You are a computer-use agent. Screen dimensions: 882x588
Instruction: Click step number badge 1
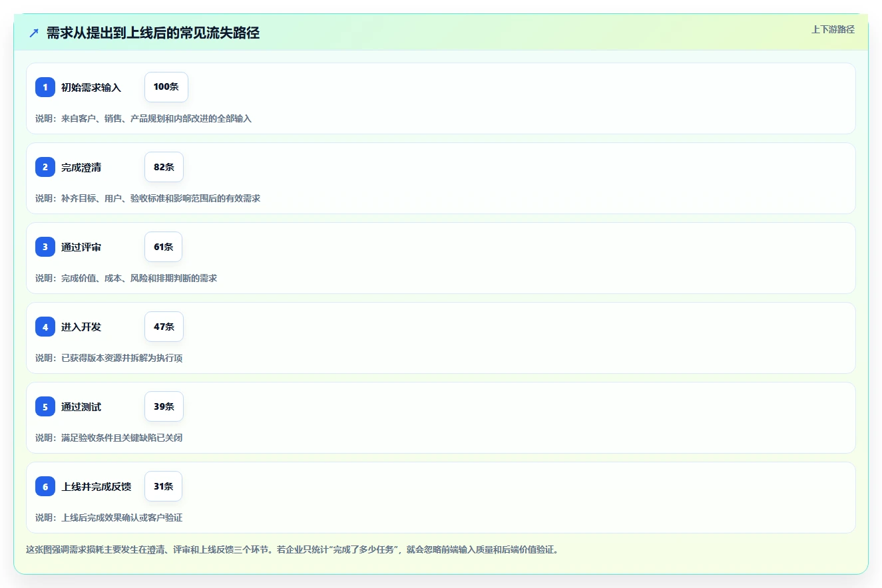[45, 87]
